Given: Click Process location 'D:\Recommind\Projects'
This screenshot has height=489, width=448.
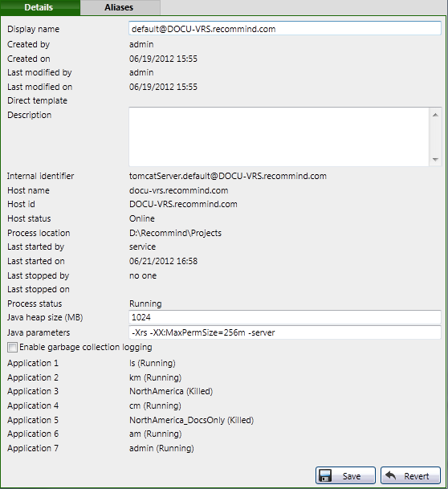Looking at the screenshot, I should point(176,233).
